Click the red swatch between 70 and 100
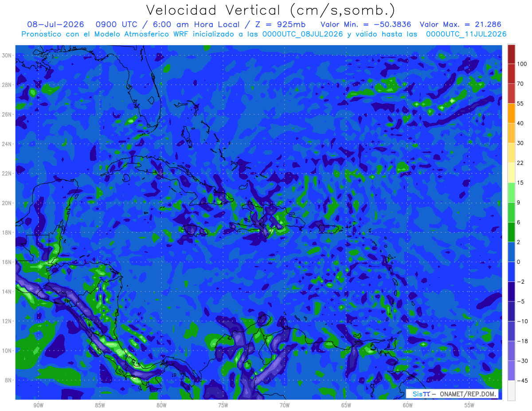The width and height of the screenshot is (532, 411). [x=511, y=74]
